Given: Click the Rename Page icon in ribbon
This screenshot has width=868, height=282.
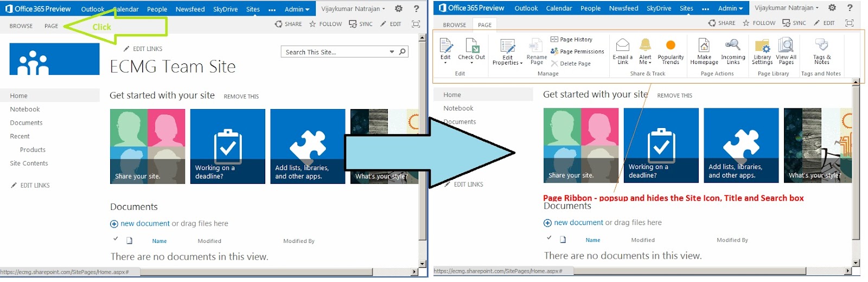Looking at the screenshot, I should (537, 46).
